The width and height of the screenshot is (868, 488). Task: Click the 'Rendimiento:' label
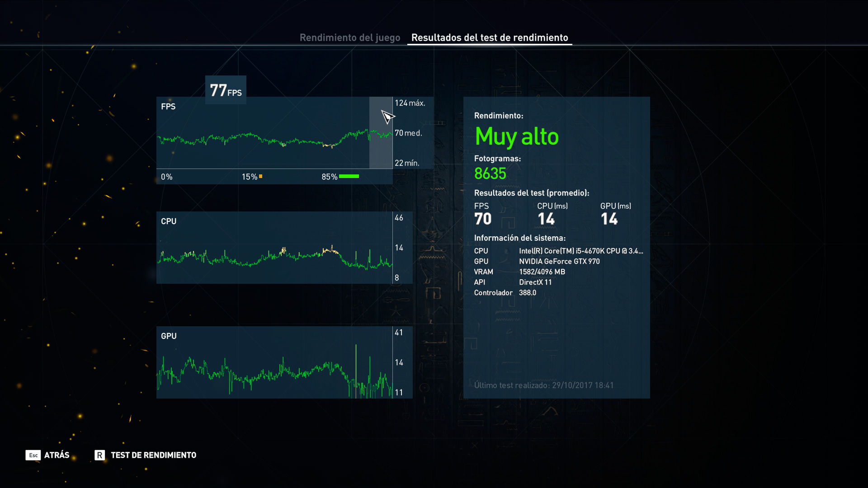[499, 116]
